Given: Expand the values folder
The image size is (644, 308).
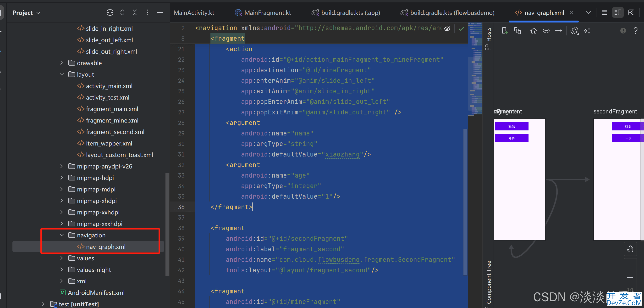Looking at the screenshot, I should tap(61, 258).
